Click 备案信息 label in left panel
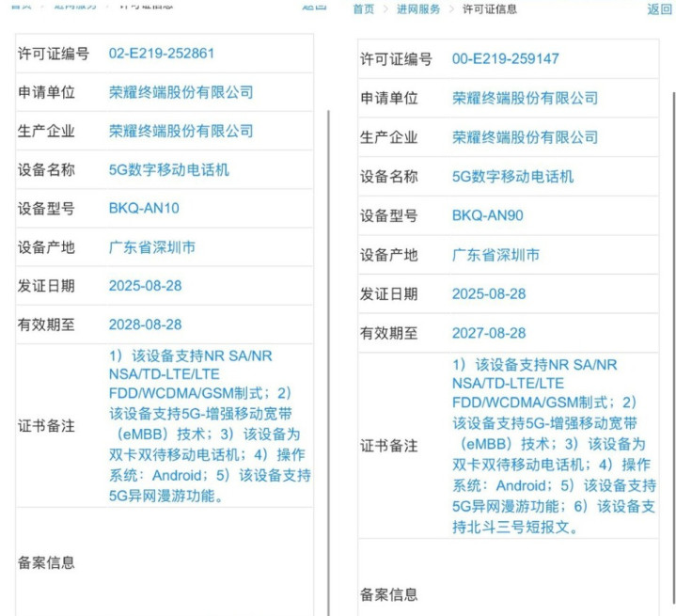This screenshot has height=616, width=676. (x=46, y=562)
